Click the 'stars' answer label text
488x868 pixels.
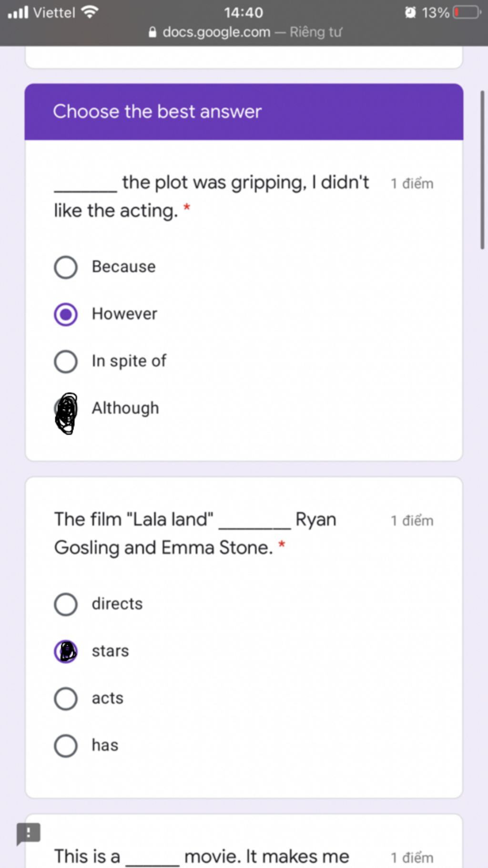[x=110, y=651]
